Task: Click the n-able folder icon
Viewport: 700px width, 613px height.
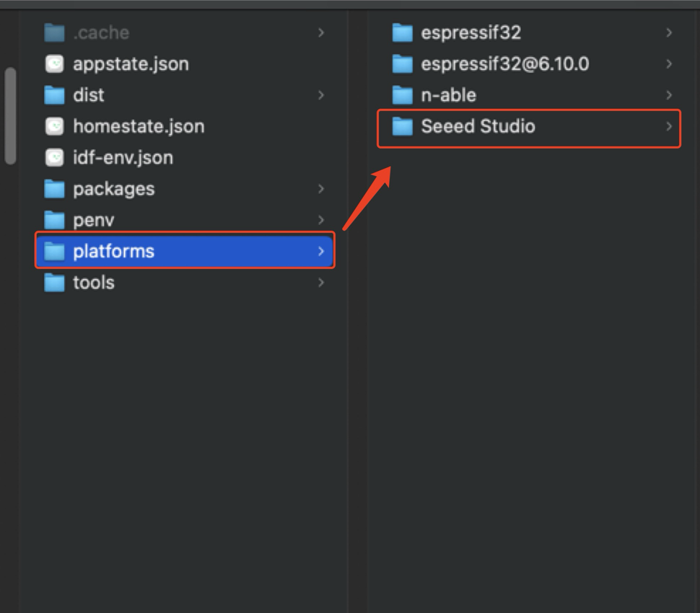Action: click(402, 95)
